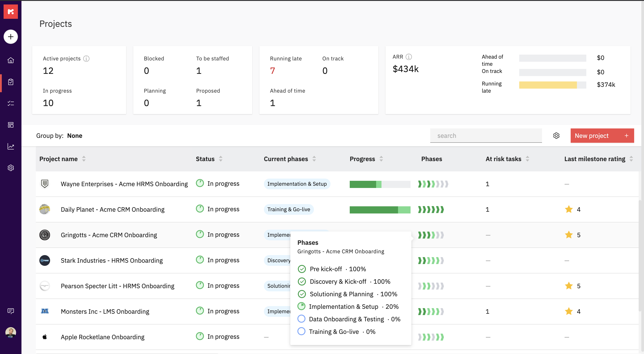Click the round plus create button
Screen dimensions: 644x354
pos(11,37)
